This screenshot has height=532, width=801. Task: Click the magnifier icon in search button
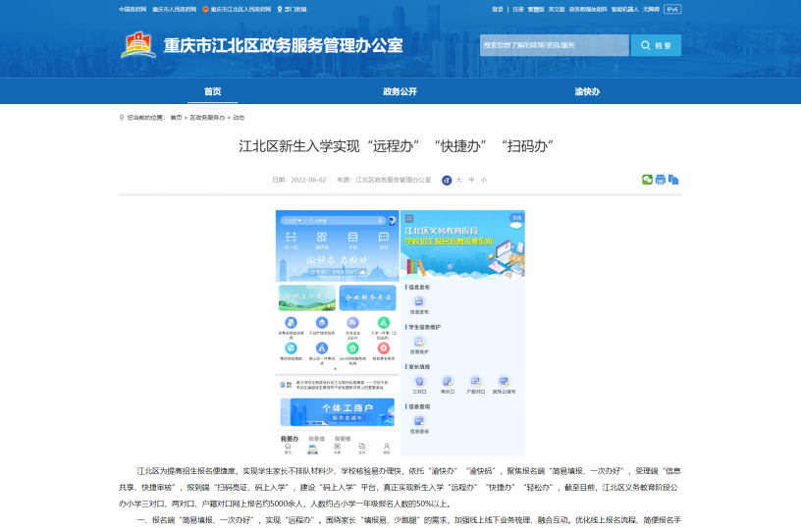pos(645,45)
